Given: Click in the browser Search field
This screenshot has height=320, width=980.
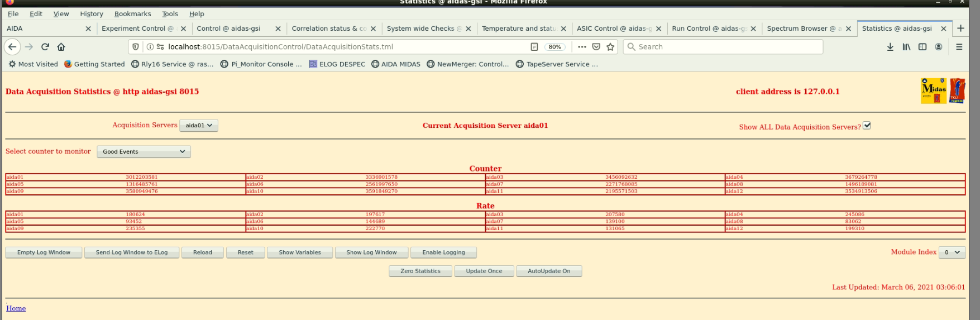Looking at the screenshot, I should [723, 47].
